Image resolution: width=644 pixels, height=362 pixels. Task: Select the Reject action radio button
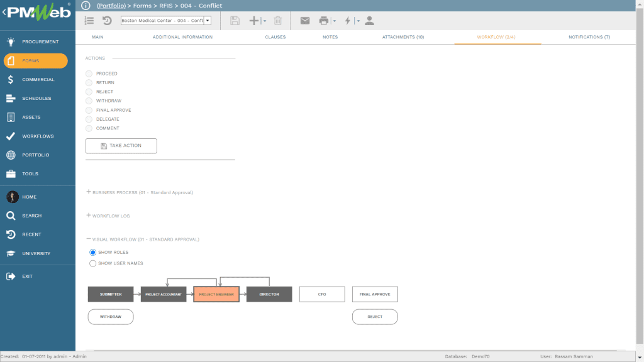point(89,92)
